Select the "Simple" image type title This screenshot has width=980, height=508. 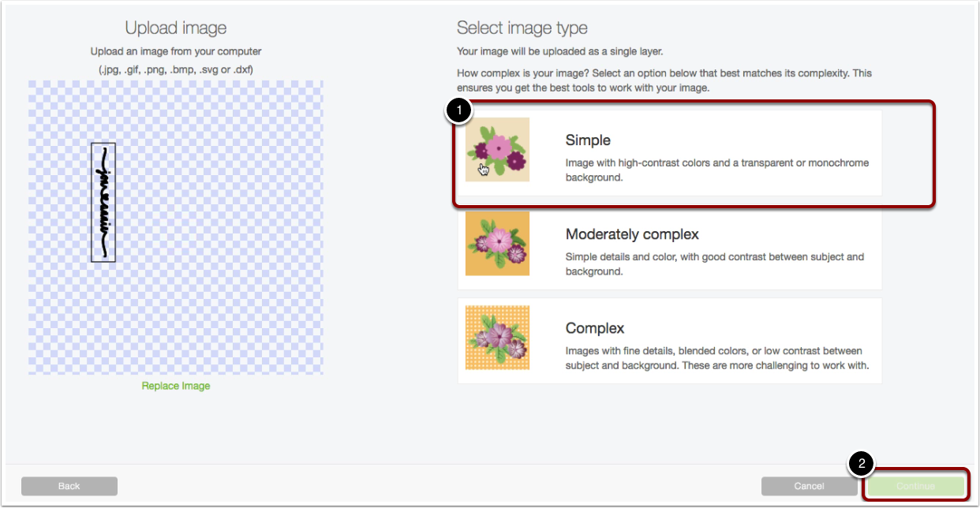pos(588,140)
